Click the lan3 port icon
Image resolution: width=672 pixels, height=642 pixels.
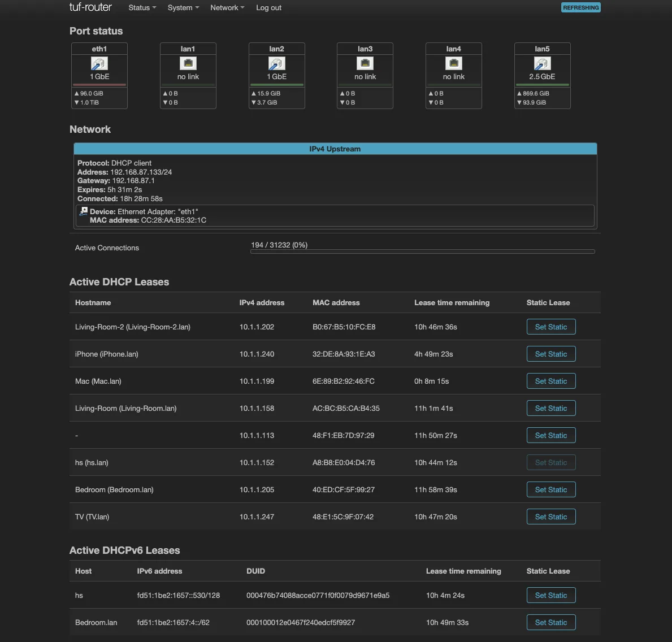[365, 63]
